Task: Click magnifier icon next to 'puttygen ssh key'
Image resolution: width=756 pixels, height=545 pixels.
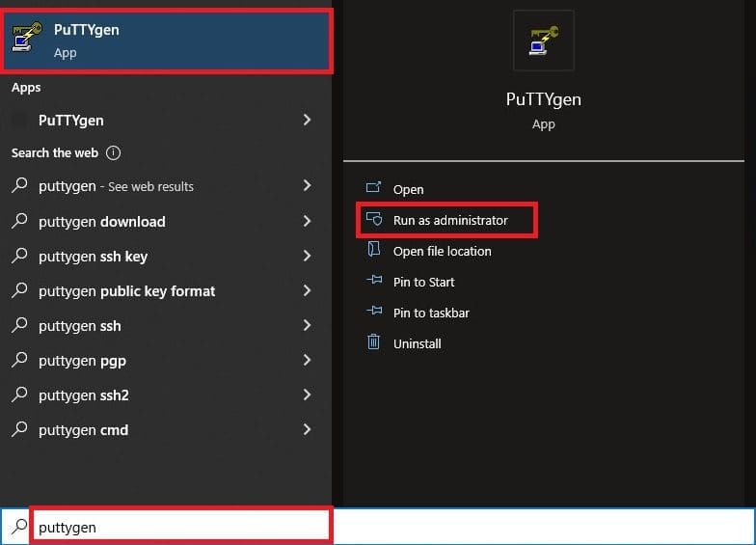Action: click(x=19, y=255)
